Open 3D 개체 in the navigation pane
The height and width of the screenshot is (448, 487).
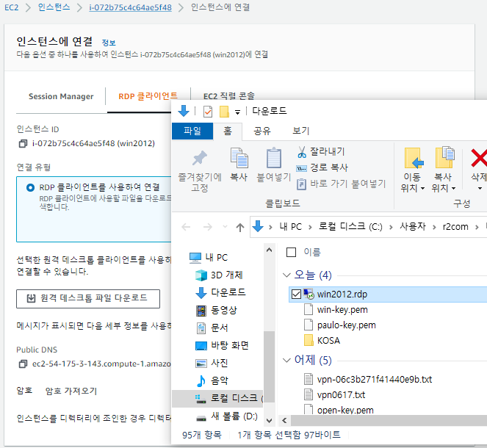(219, 275)
